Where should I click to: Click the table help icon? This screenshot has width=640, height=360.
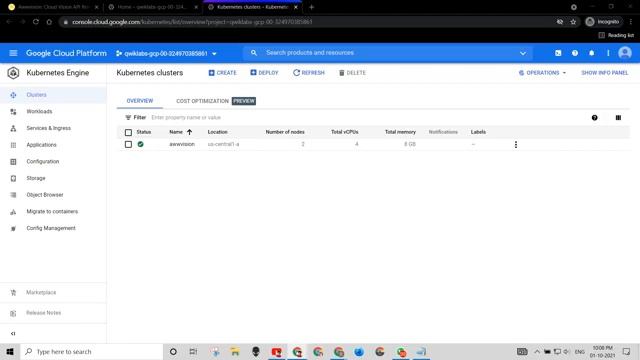point(594,118)
